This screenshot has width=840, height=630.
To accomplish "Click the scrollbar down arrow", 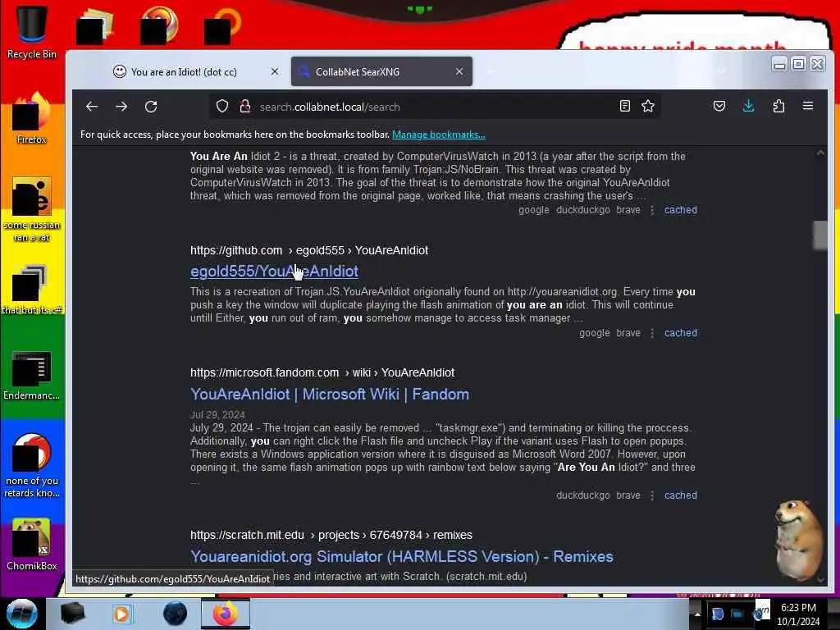I will 820,580.
